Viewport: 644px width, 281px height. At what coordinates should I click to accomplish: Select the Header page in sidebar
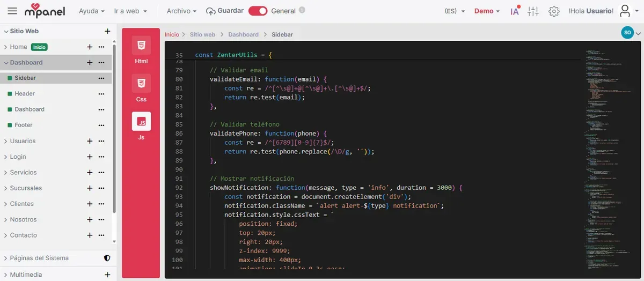coord(25,94)
